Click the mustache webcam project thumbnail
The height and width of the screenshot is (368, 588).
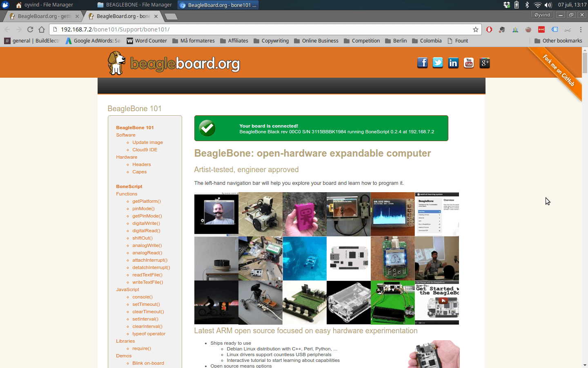click(216, 214)
